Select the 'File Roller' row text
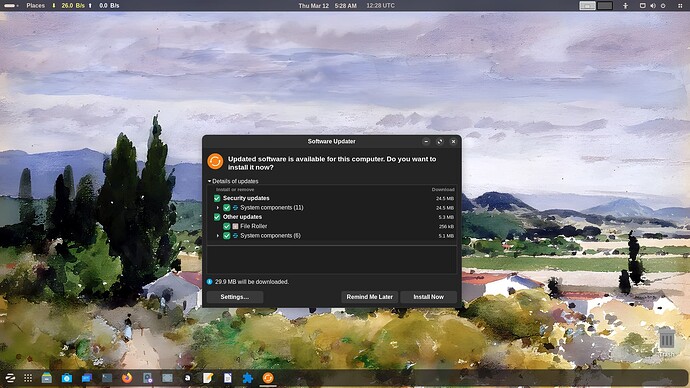Screen dimensions: 690x388 click(x=253, y=226)
